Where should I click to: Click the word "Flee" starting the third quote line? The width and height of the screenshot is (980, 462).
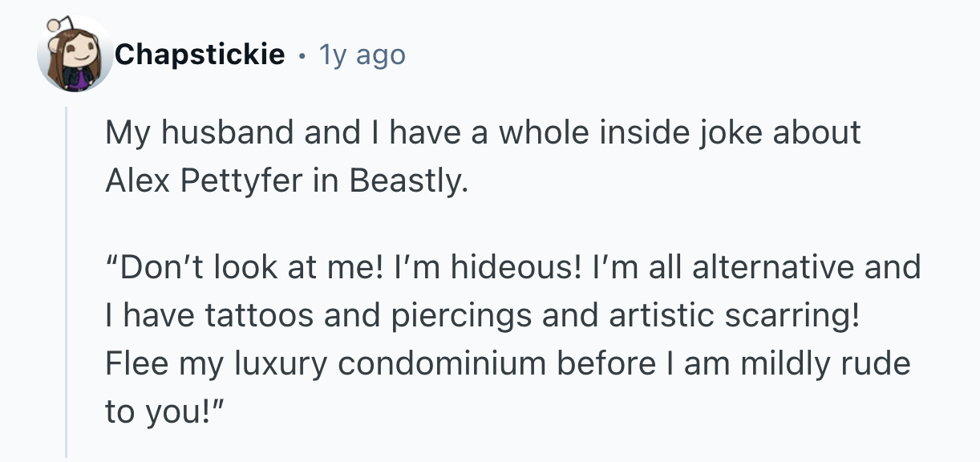tap(132, 364)
